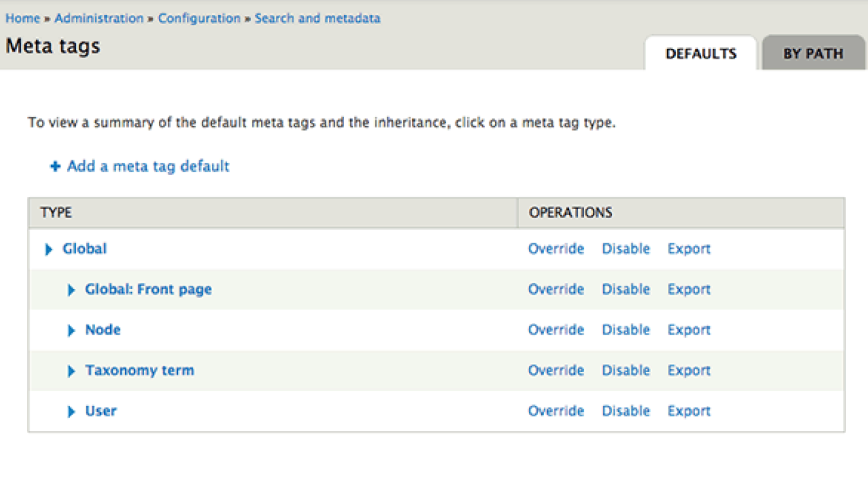Image resolution: width=868 pixels, height=489 pixels.
Task: Expand the Node meta tag type
Action: (71, 330)
